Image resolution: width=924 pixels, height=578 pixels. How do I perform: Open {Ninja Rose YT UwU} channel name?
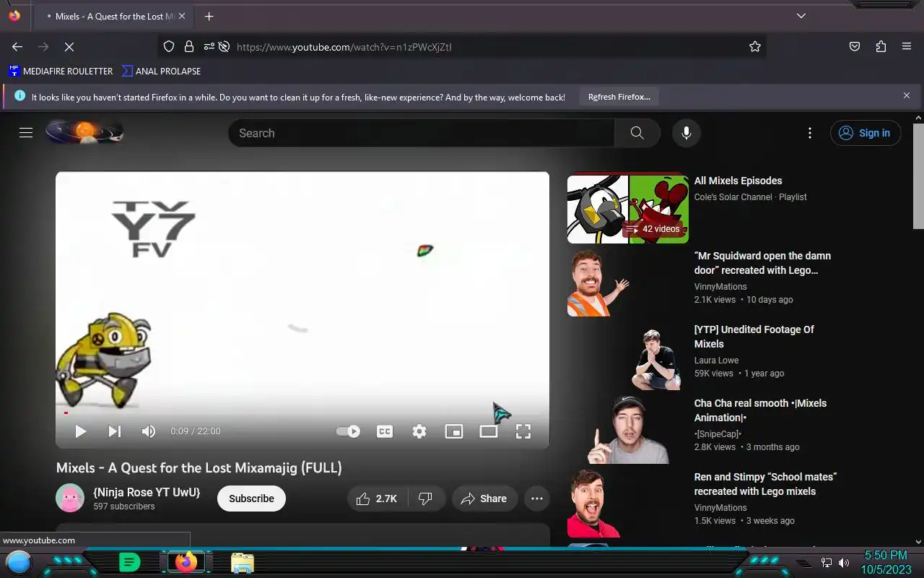(x=147, y=492)
